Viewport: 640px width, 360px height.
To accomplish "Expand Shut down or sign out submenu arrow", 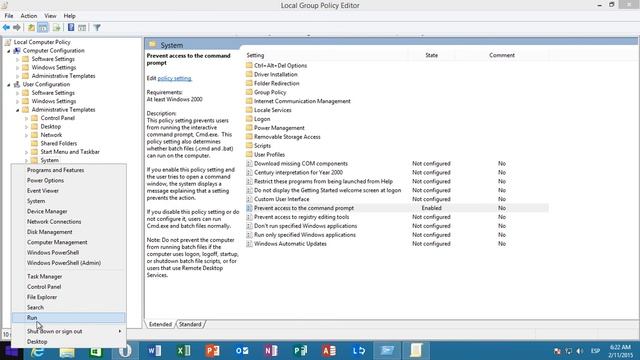I will (120, 331).
